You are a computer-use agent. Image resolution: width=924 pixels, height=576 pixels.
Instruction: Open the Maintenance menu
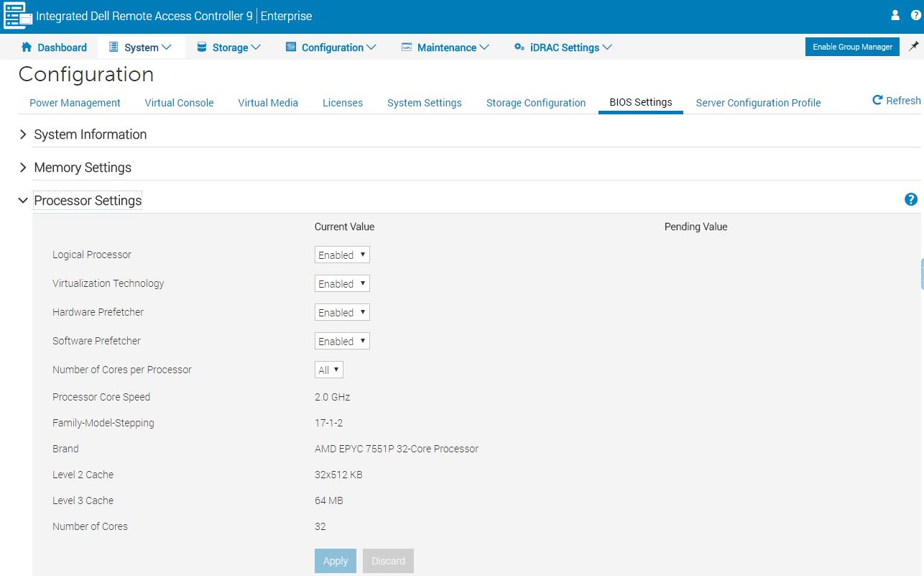[x=445, y=47]
